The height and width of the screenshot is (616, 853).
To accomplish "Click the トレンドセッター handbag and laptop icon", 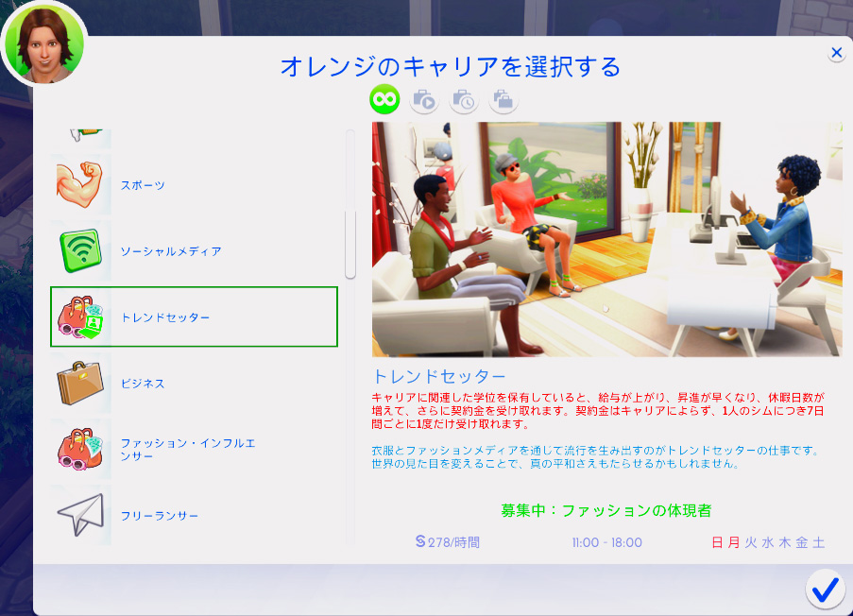I will coord(81,318).
